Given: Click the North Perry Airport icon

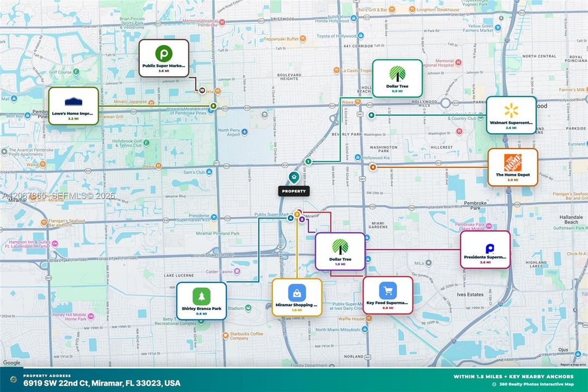Looking at the screenshot, I should (x=245, y=132).
